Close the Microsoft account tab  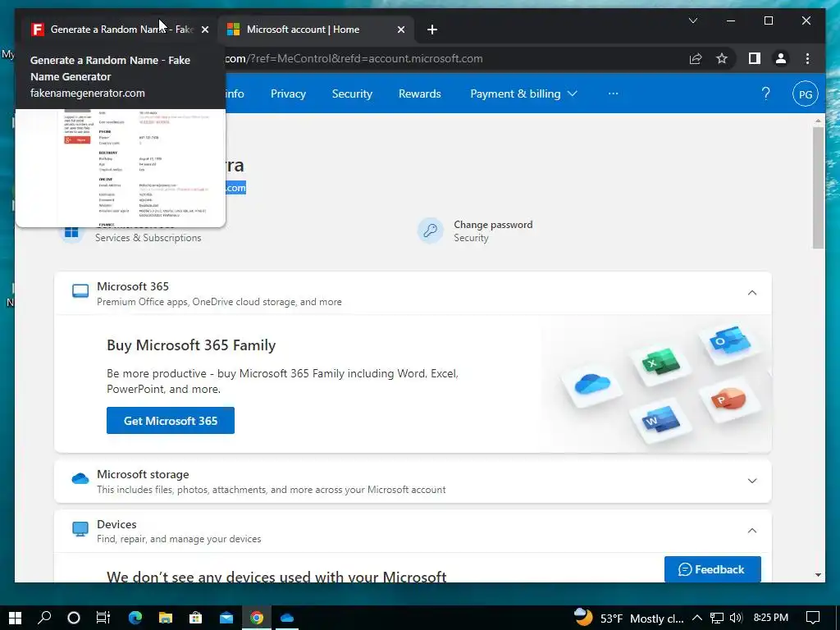tap(400, 30)
